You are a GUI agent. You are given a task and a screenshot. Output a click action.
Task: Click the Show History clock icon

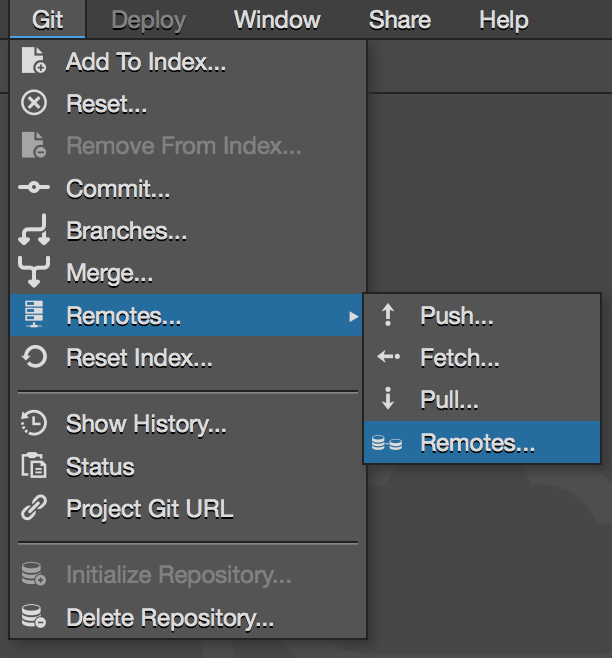click(x=34, y=424)
